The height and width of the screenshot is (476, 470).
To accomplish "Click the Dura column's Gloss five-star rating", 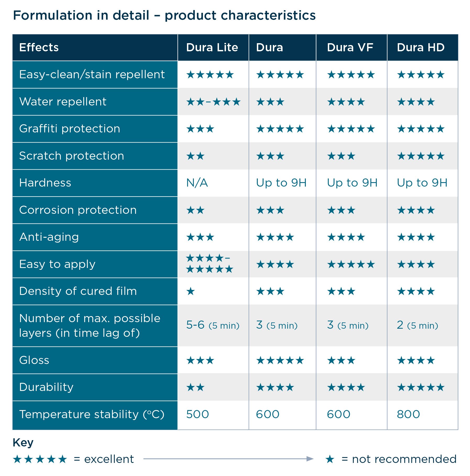I will coord(280,361).
